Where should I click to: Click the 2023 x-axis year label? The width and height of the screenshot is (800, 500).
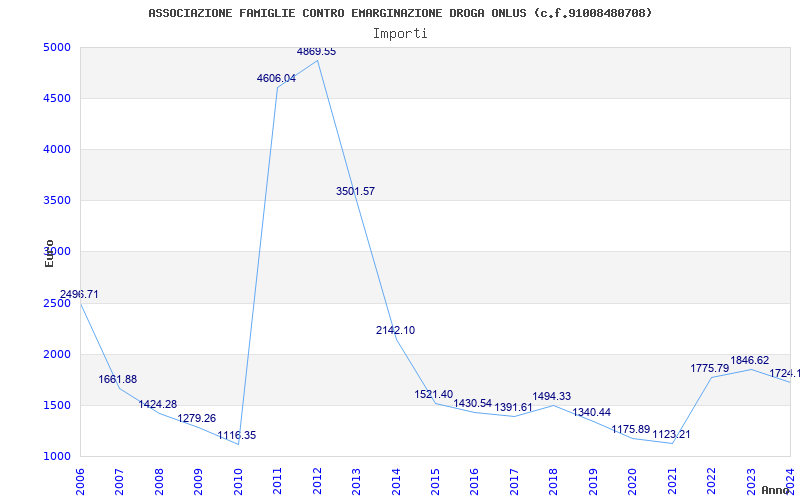click(751, 482)
